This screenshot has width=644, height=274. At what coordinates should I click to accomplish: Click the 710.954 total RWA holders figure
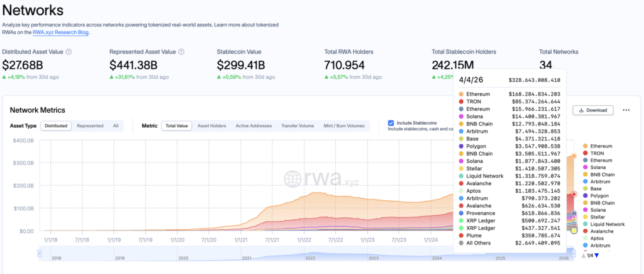(x=345, y=65)
